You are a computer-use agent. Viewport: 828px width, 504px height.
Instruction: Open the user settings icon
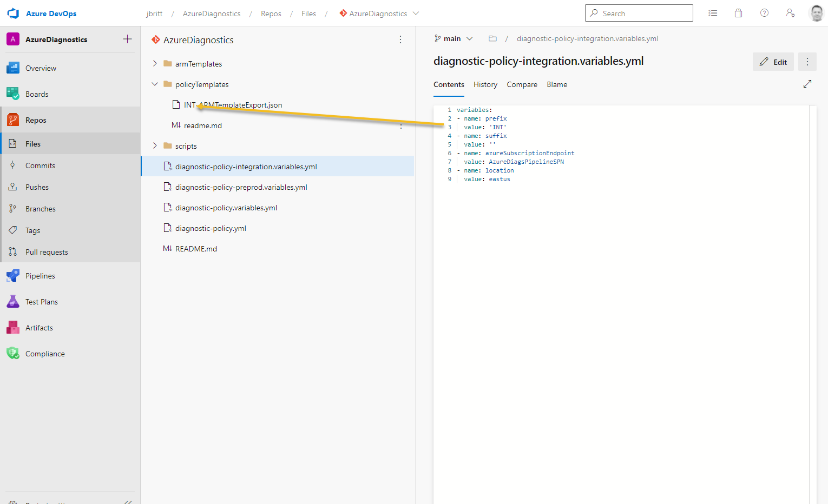tap(791, 13)
